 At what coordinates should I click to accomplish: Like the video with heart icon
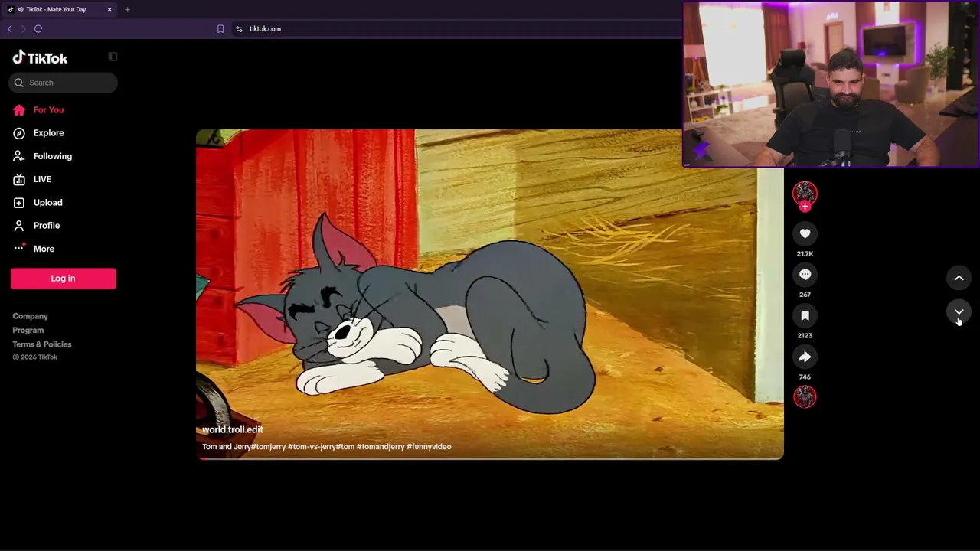(x=805, y=233)
